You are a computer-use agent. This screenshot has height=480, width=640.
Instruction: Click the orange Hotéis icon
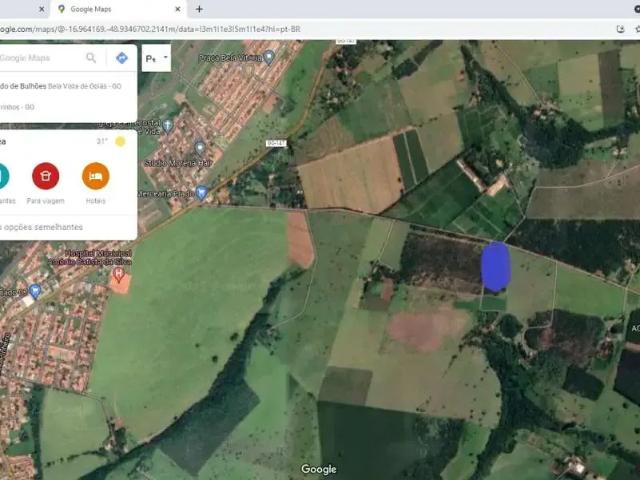96,176
